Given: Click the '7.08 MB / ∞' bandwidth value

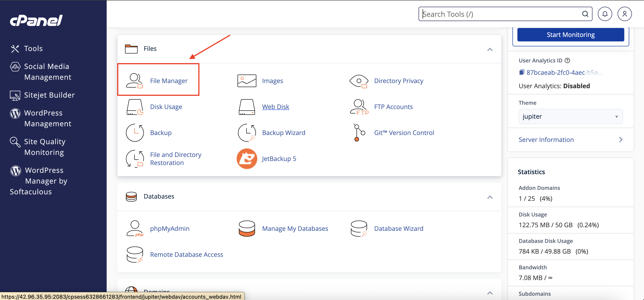Looking at the screenshot, I should coord(536,278).
